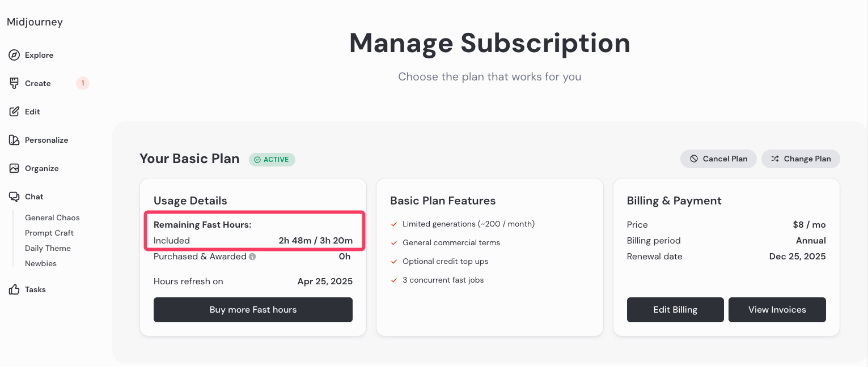The width and height of the screenshot is (868, 367).
Task: Go to the Newbies chat room
Action: click(41, 263)
